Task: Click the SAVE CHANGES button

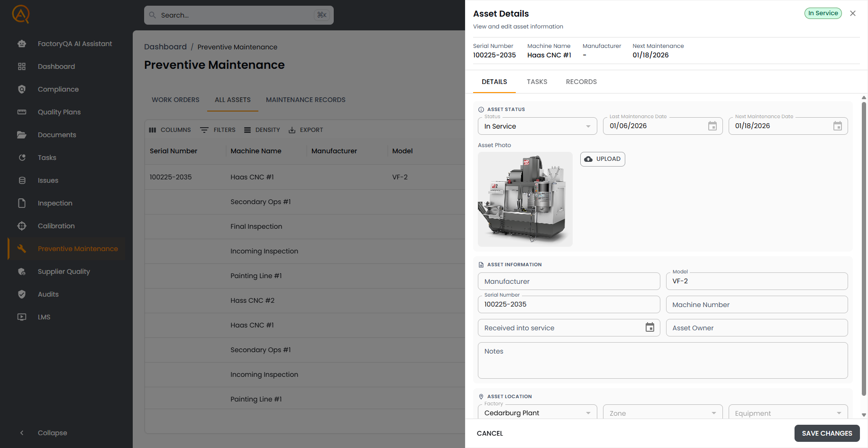Action: [827, 433]
